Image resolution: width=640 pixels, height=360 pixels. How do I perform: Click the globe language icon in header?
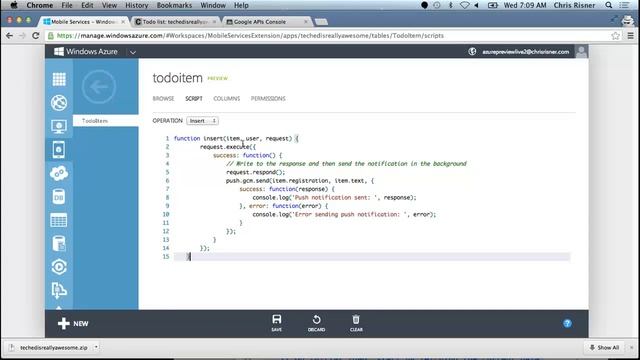click(472, 51)
